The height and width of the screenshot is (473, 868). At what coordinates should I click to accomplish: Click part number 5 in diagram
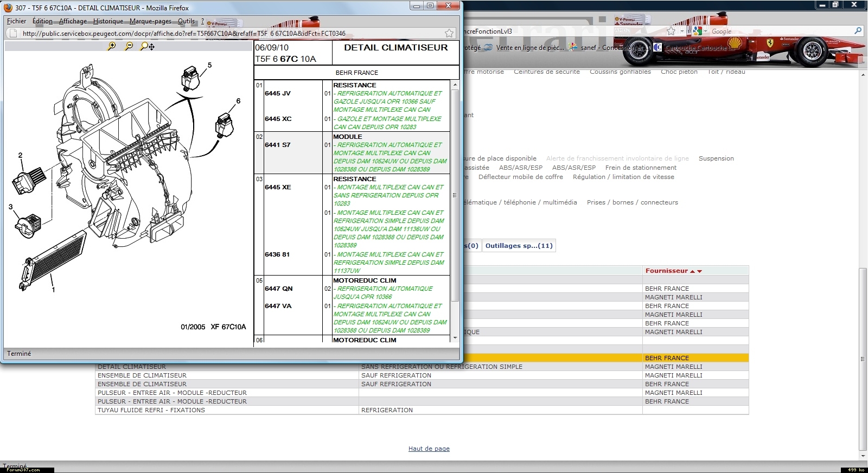point(210,65)
